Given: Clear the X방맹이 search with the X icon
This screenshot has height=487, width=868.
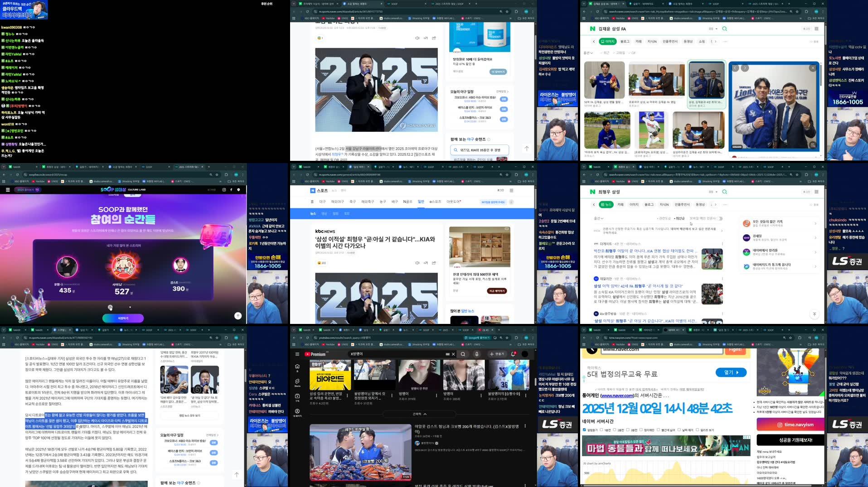Looking at the screenshot, I should 453,354.
